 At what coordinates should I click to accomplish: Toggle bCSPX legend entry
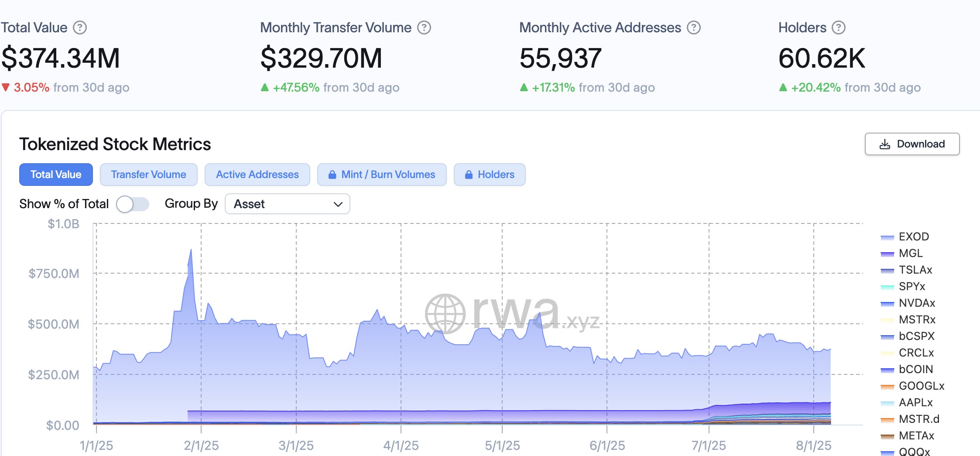(908, 336)
